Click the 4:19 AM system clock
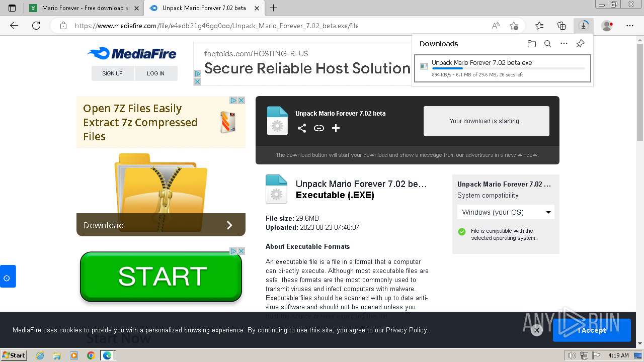644x362 pixels. (x=618, y=355)
